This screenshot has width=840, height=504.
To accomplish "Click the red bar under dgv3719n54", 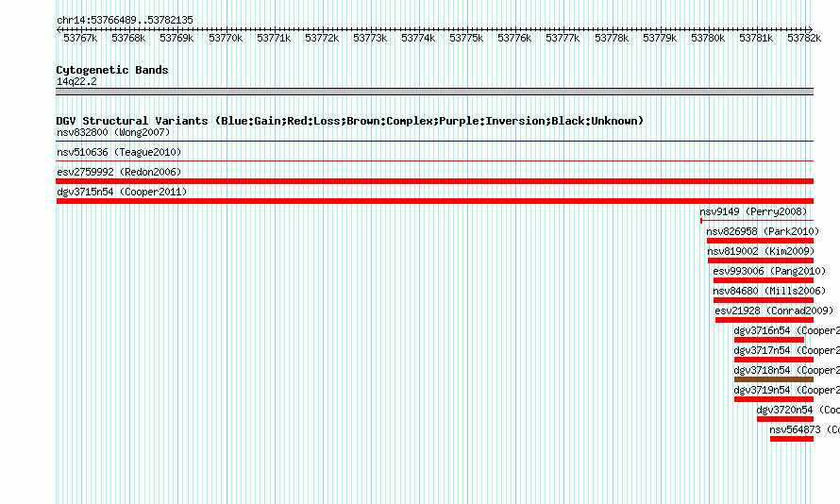I will [774, 399].
